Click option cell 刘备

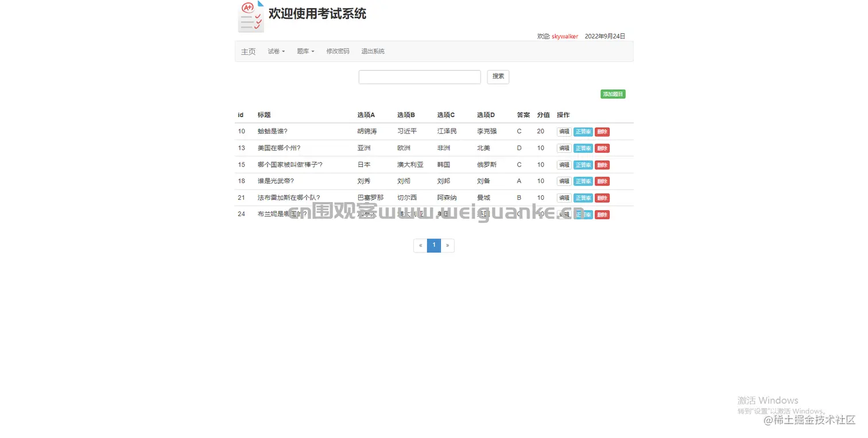click(x=484, y=181)
